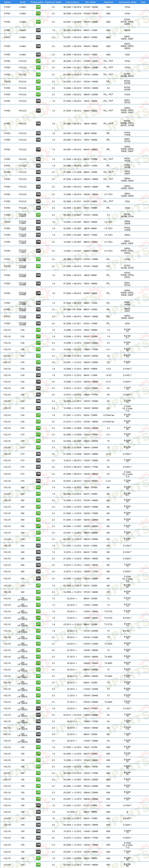Click ON icon in V40 Liftback 140kW D4 row
The width and height of the screenshot is (149, 868).
tap(38, 728)
